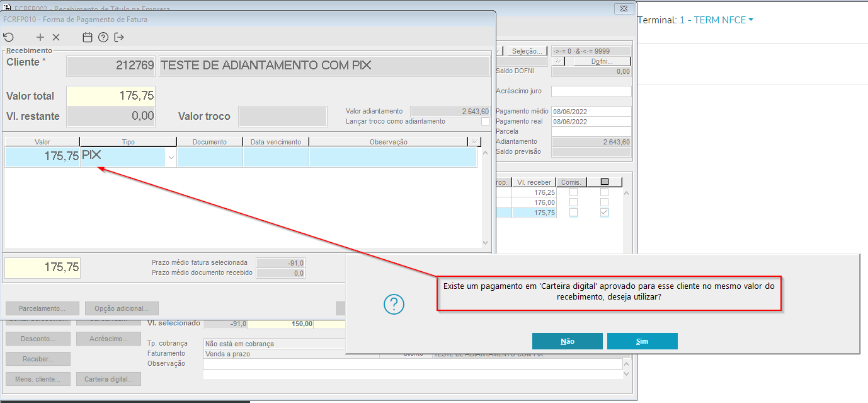Viewport: 868px width, 403px height.
Task: Click the Parcela field
Action: (x=591, y=131)
